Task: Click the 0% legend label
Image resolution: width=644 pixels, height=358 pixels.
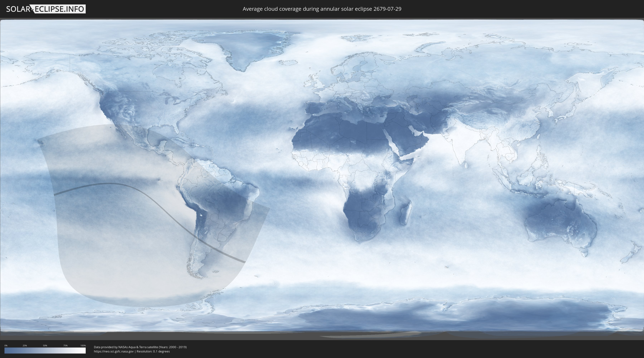Action: pos(6,345)
